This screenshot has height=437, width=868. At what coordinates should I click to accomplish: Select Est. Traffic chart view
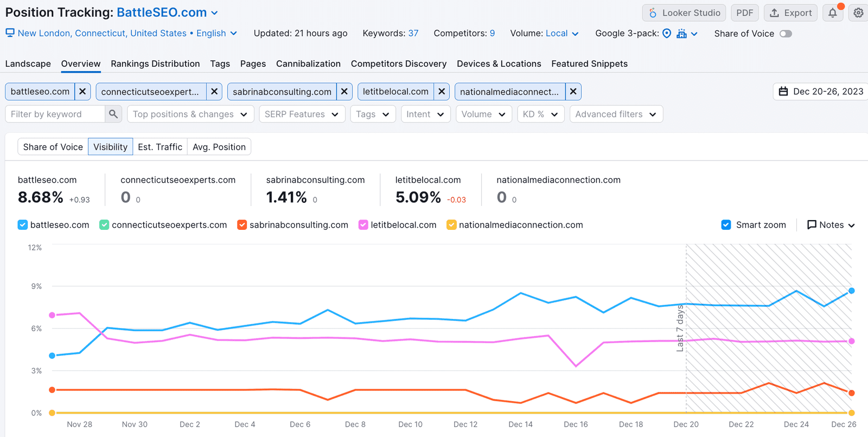160,147
